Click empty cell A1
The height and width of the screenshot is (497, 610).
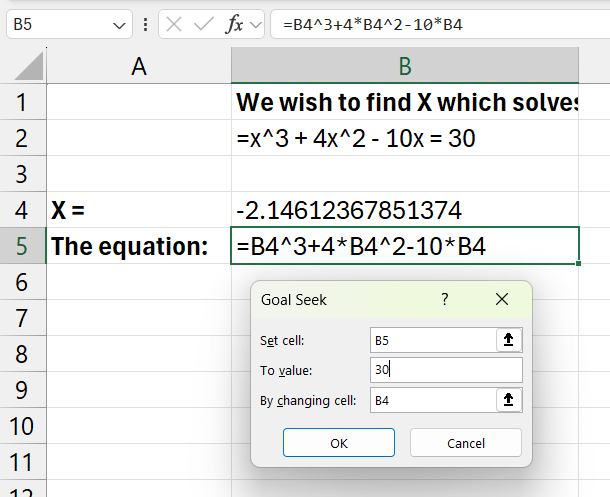139,102
